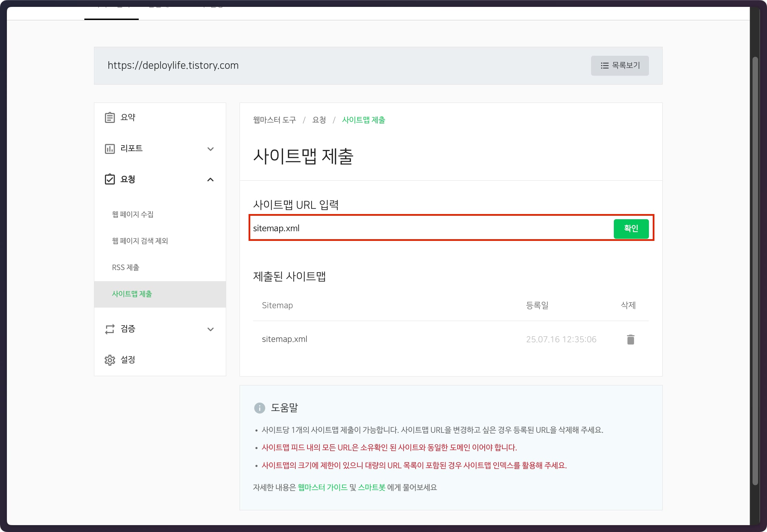Open the 스마트봇 link
Viewport: 767px width, 532px height.
point(372,487)
